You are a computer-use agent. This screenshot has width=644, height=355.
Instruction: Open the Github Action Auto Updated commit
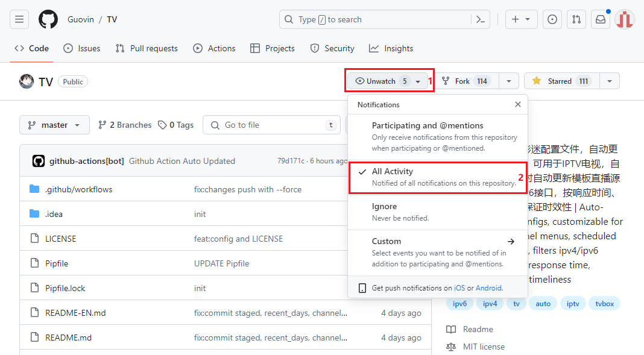(x=182, y=161)
